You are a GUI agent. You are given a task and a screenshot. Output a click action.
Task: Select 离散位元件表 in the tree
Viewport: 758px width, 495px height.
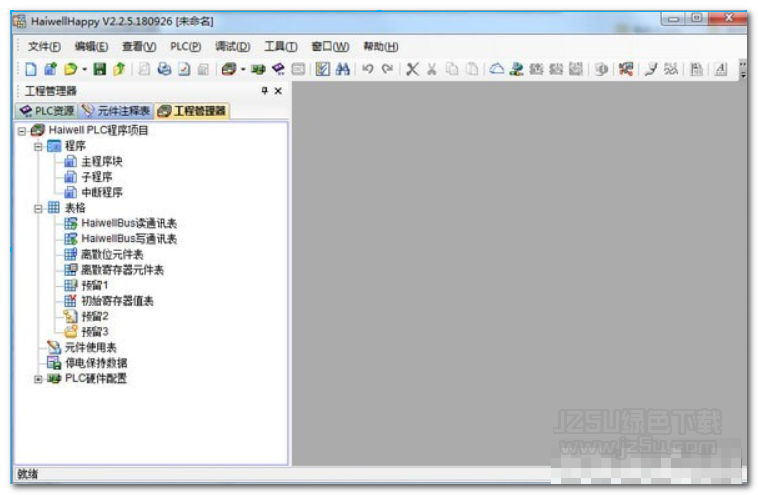[112, 254]
